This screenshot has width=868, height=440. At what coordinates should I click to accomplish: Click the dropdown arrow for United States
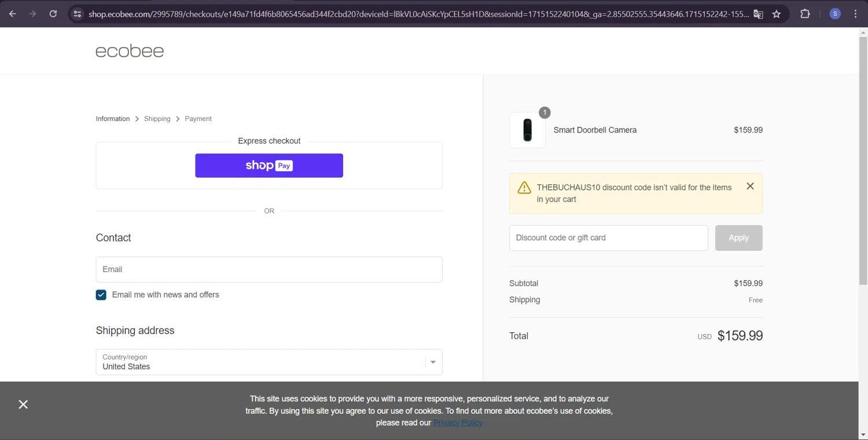tap(433, 362)
